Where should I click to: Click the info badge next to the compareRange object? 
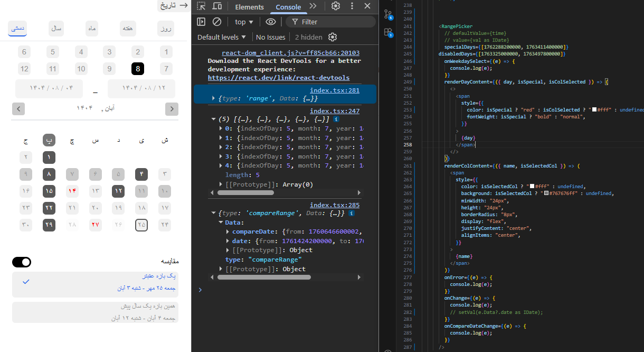(x=352, y=214)
